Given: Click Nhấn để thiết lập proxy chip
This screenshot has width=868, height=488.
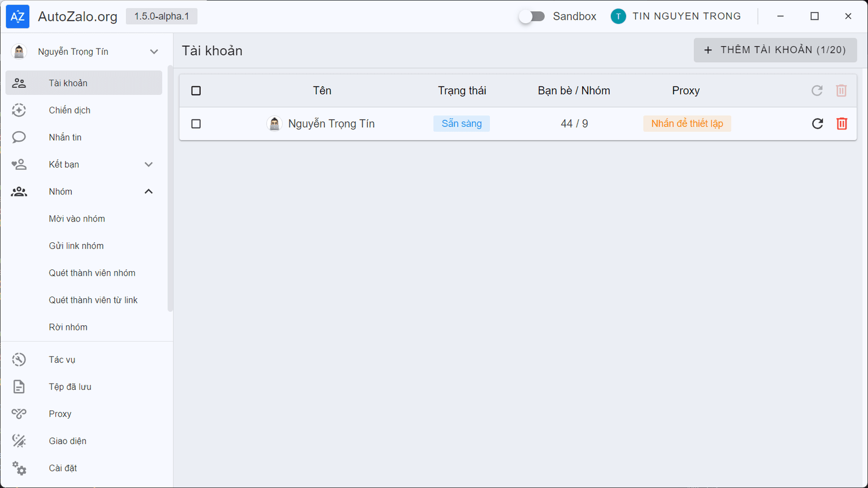Looking at the screenshot, I should [x=687, y=124].
